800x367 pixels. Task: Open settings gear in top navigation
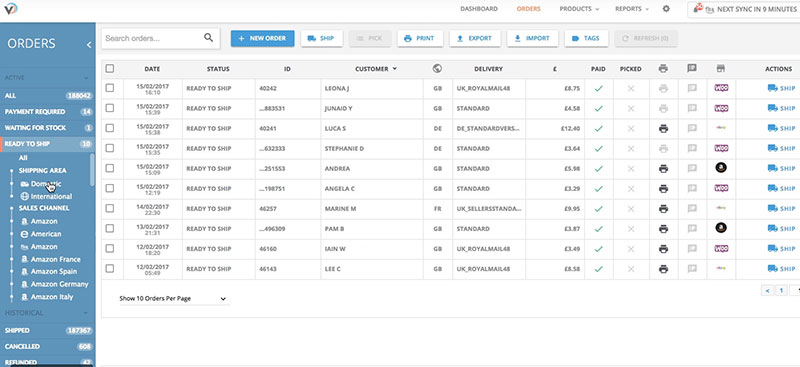[666, 9]
